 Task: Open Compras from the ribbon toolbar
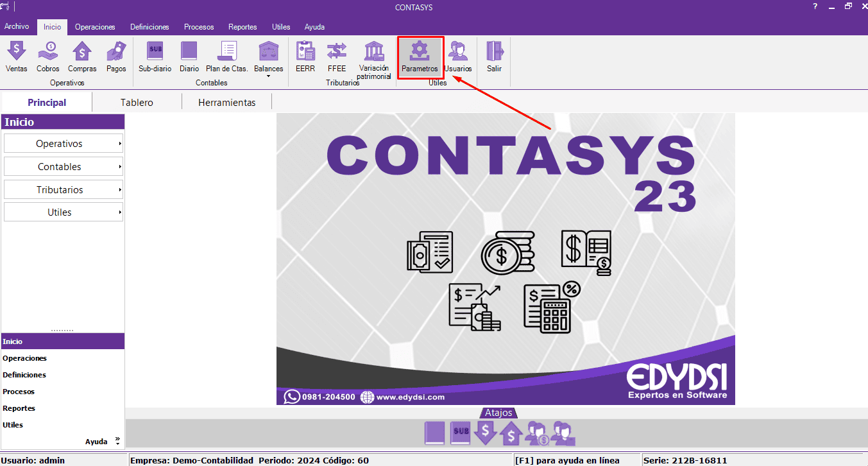click(82, 56)
